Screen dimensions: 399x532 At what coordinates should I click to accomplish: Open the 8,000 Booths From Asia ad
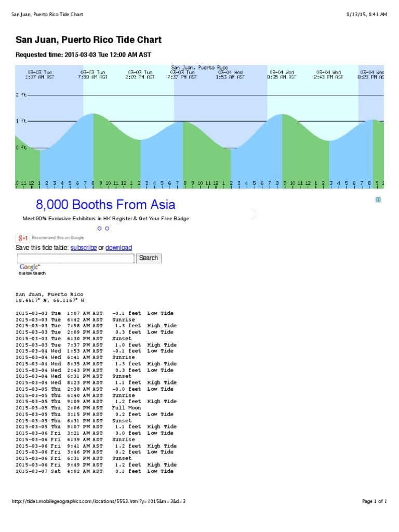(105, 205)
